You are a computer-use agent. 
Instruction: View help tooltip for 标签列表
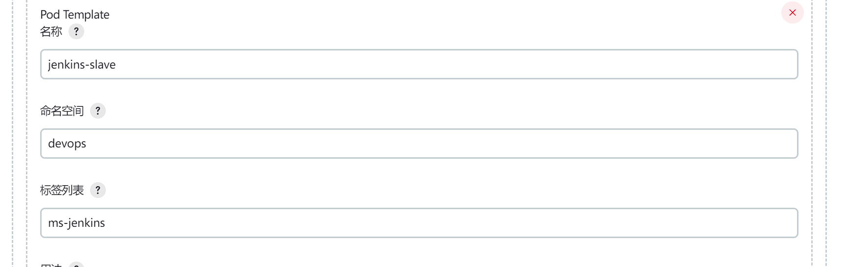(98, 190)
